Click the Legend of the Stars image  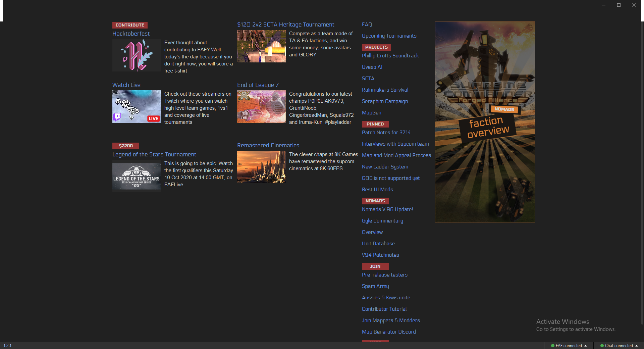point(137,177)
